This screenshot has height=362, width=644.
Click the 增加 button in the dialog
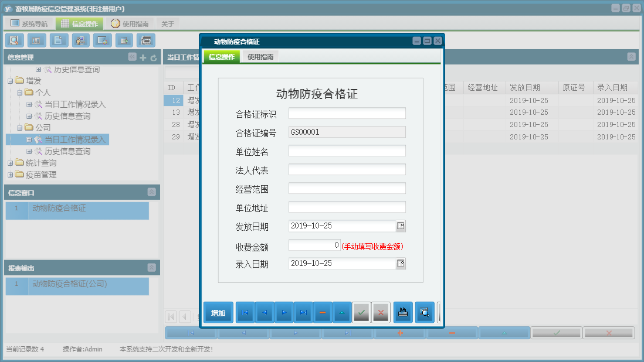click(x=218, y=312)
